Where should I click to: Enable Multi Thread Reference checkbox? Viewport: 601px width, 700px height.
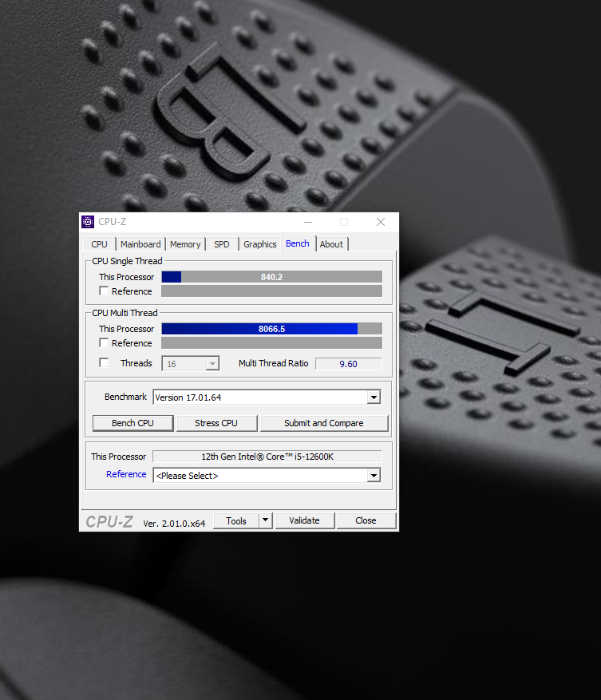point(104,343)
